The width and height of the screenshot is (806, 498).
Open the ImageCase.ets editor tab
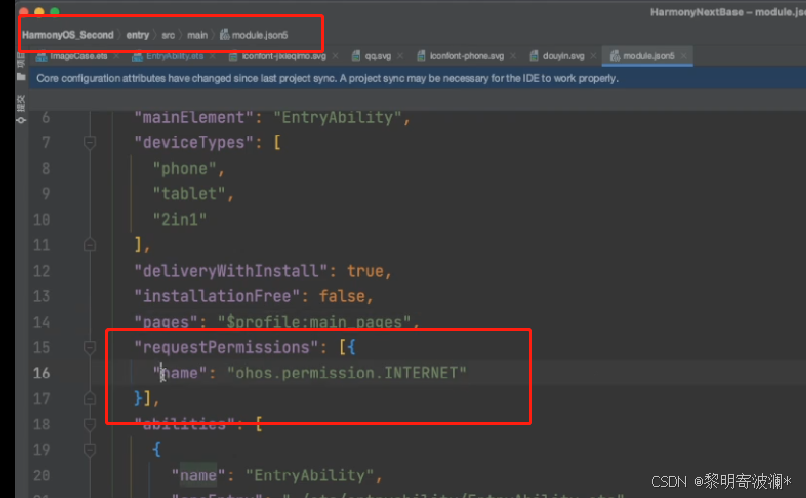click(79, 56)
